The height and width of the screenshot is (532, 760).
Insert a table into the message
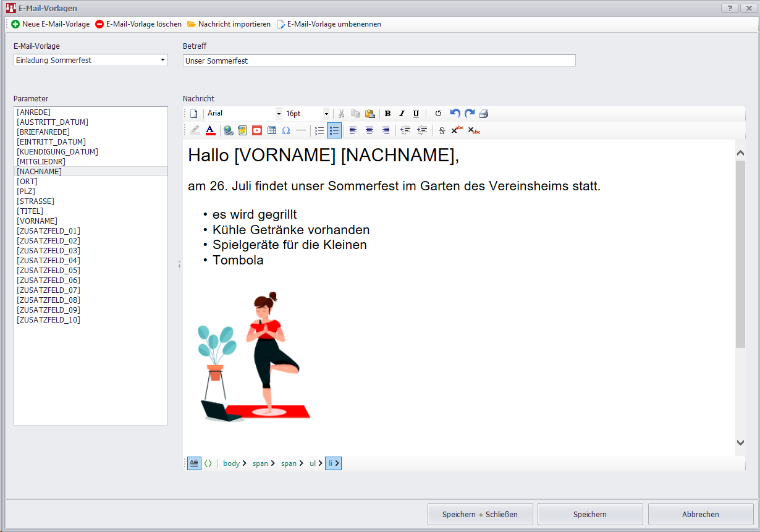tap(272, 130)
